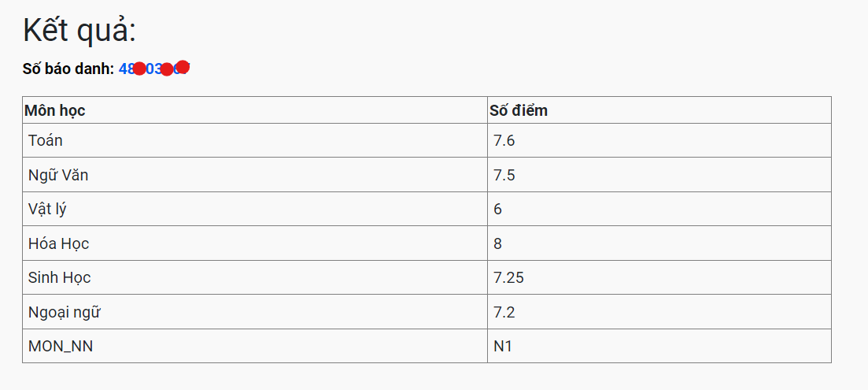868x390 pixels.
Task: Click the Sinh Học score 7.25
Action: pos(508,277)
